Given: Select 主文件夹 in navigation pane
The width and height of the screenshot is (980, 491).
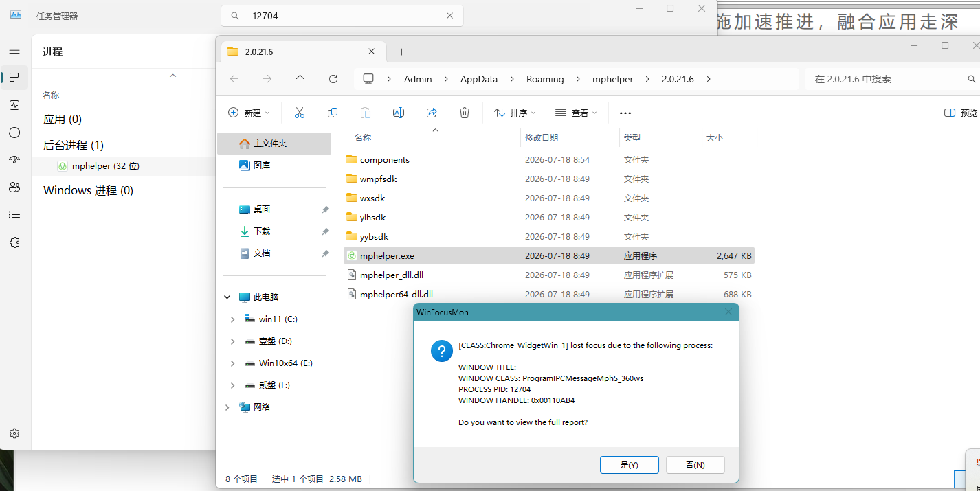Looking at the screenshot, I should 274,144.
